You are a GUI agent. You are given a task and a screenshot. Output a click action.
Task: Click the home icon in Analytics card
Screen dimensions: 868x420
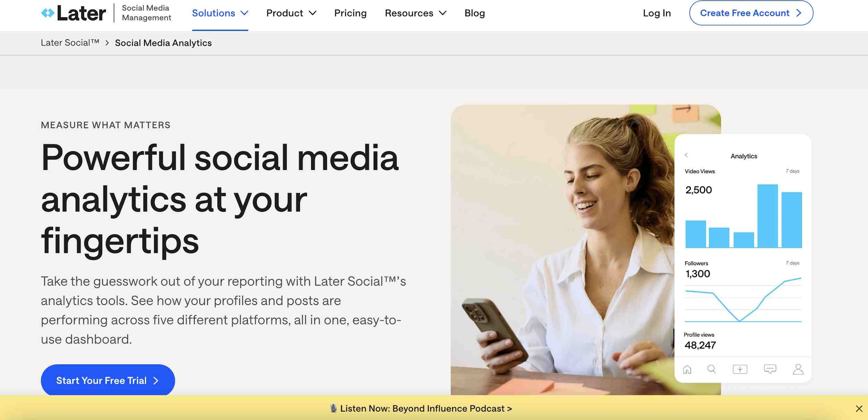pyautogui.click(x=687, y=369)
